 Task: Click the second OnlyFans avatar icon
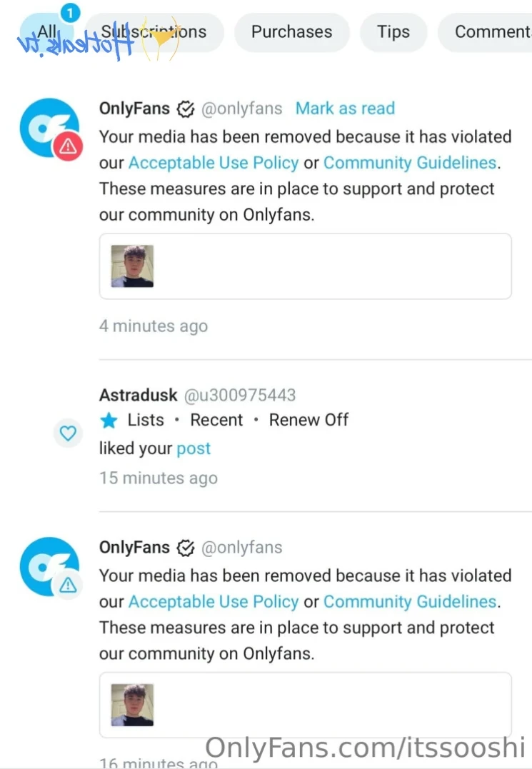[x=47, y=566]
